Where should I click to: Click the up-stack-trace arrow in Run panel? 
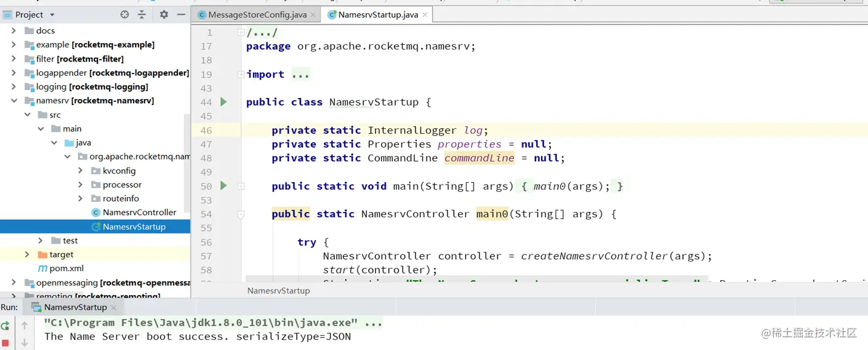pyautogui.click(x=24, y=326)
